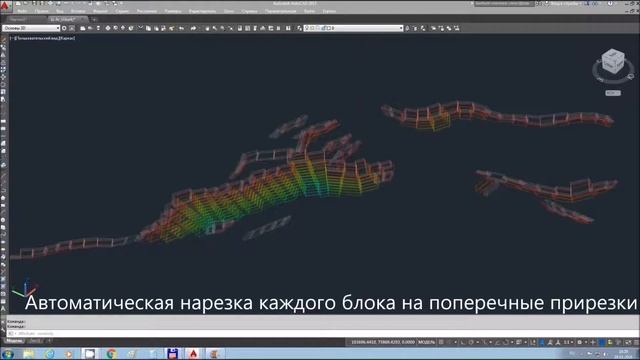640x360 pixels.
Task: Click the Undo arrow in toolbar
Action: click(x=181, y=28)
